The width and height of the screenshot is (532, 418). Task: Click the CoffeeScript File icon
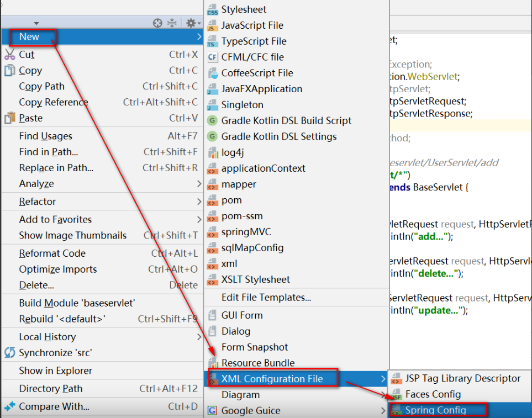click(212, 73)
